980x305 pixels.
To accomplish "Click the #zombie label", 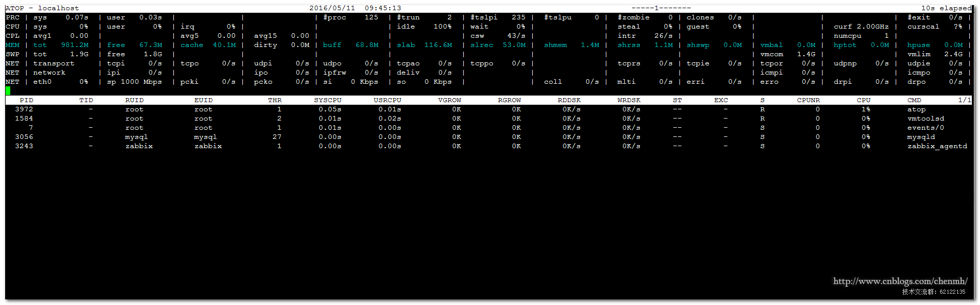I will point(633,17).
